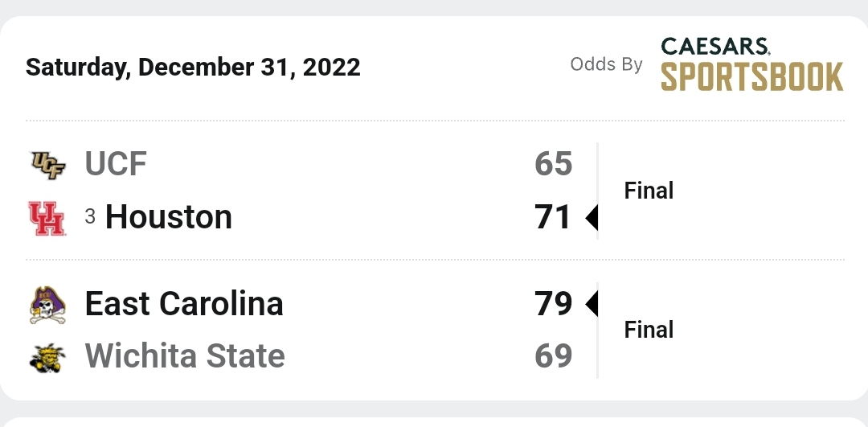Click the Final status for East Carolina game
The image size is (868, 427).
pos(649,330)
